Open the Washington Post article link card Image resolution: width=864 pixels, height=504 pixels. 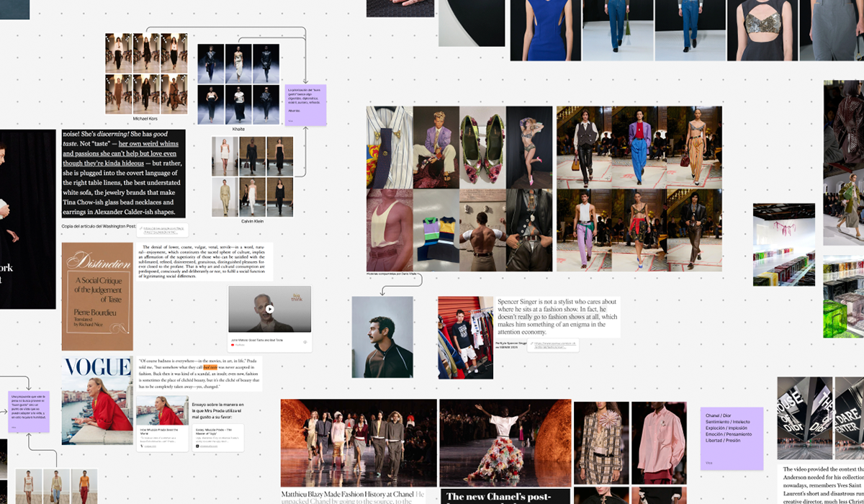[163, 229]
